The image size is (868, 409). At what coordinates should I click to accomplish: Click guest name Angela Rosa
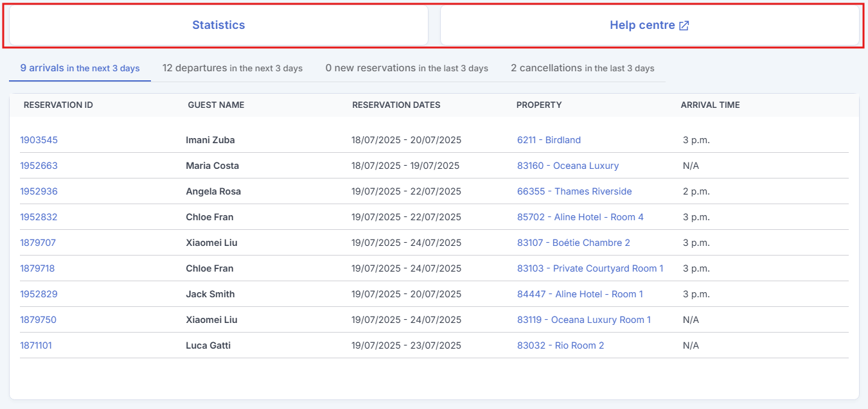213,191
